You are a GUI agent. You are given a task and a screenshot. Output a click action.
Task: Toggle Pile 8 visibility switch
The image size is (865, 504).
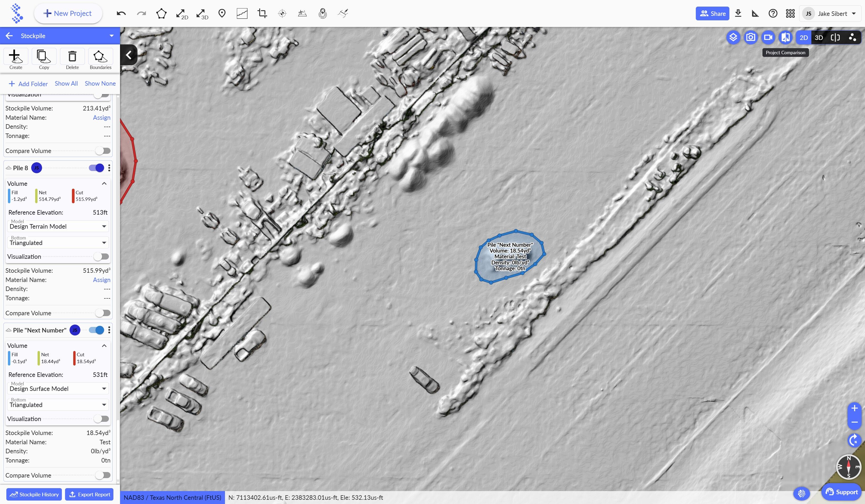pos(96,168)
